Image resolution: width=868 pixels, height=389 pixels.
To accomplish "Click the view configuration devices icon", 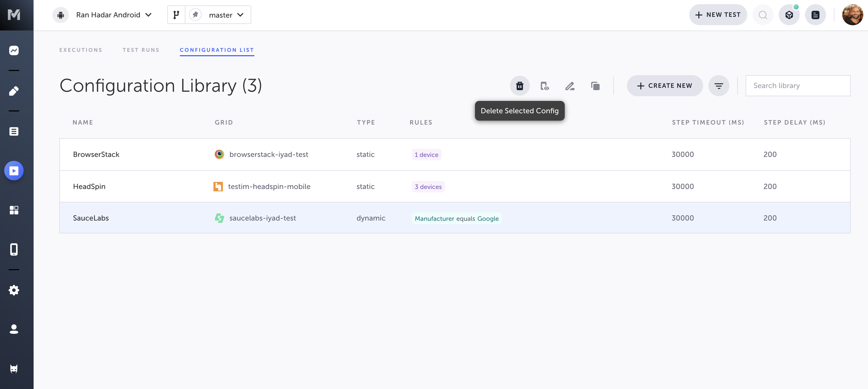I will click(x=545, y=86).
